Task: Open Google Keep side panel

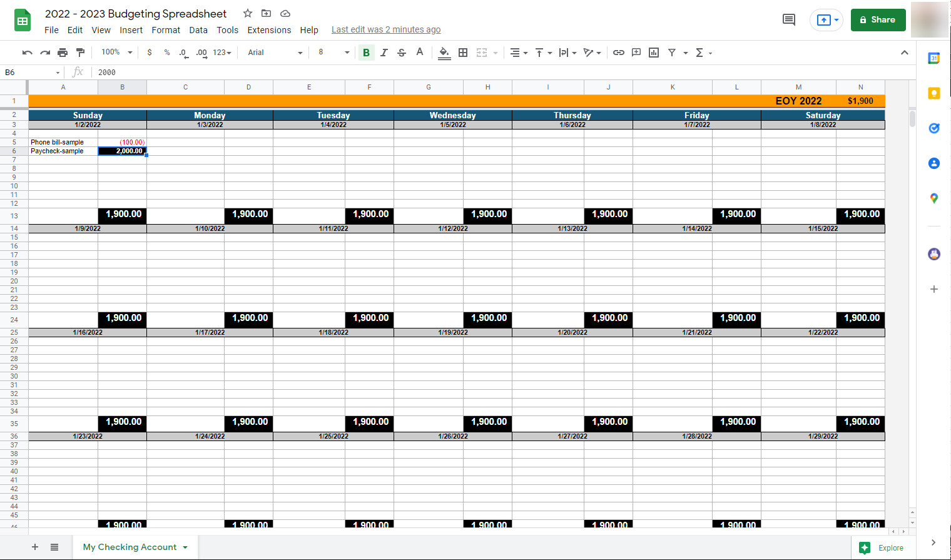Action: pyautogui.click(x=934, y=93)
